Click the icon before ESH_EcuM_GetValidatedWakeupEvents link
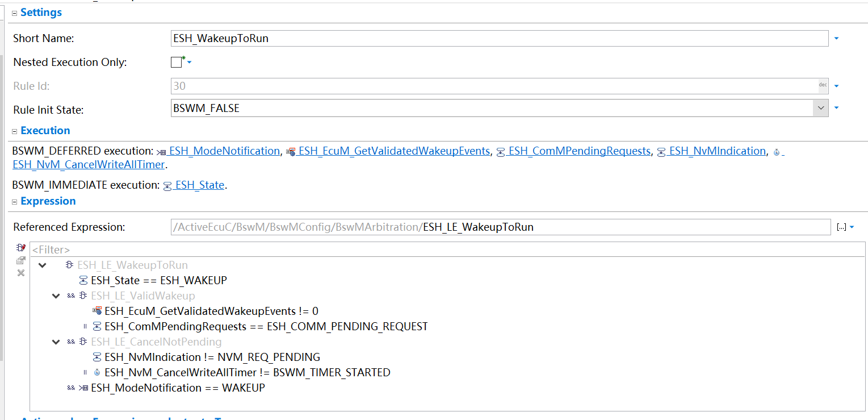This screenshot has height=420, width=868. click(x=291, y=152)
